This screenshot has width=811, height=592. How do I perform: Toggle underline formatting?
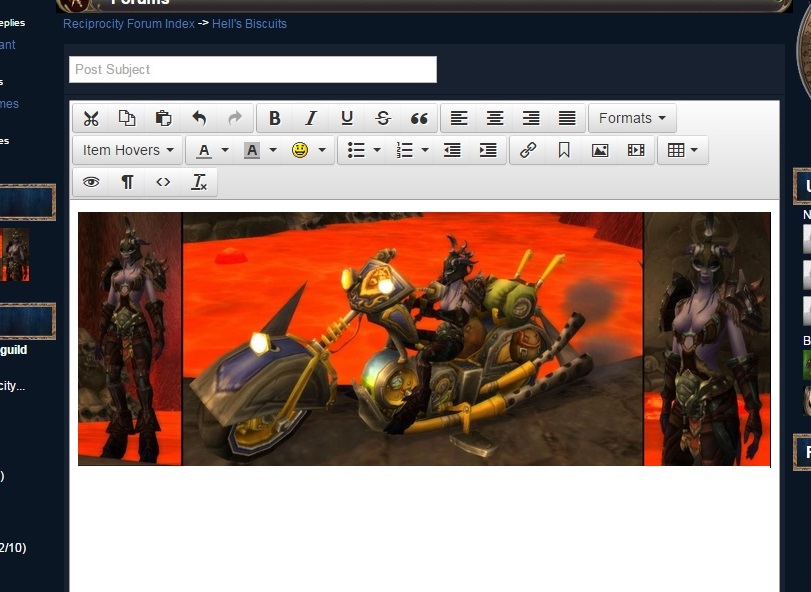(347, 118)
